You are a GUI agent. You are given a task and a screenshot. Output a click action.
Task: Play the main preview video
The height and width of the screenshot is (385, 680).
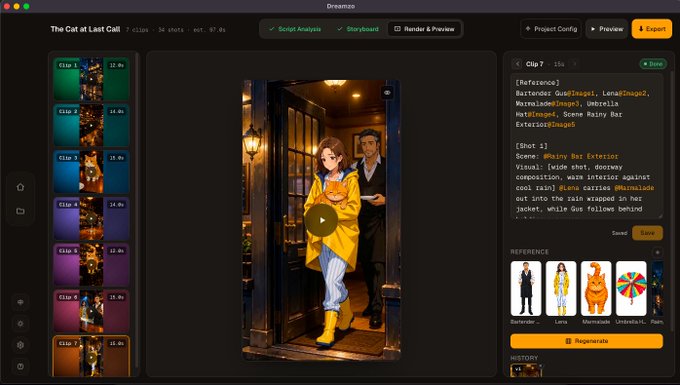pos(321,220)
